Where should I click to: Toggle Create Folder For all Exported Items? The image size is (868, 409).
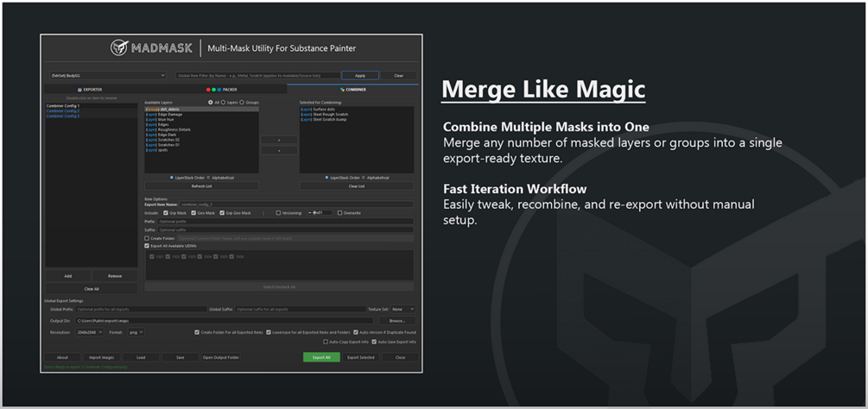click(x=197, y=332)
